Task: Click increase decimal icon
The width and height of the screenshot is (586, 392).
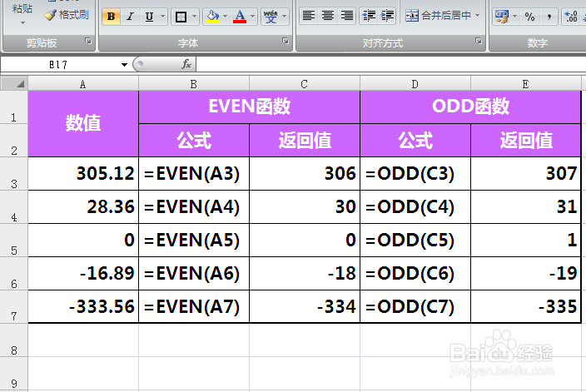Action: coord(571,17)
